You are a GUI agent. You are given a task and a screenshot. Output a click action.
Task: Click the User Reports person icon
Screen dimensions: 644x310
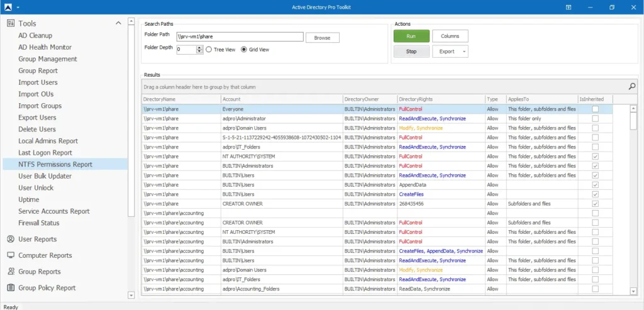pos(11,239)
